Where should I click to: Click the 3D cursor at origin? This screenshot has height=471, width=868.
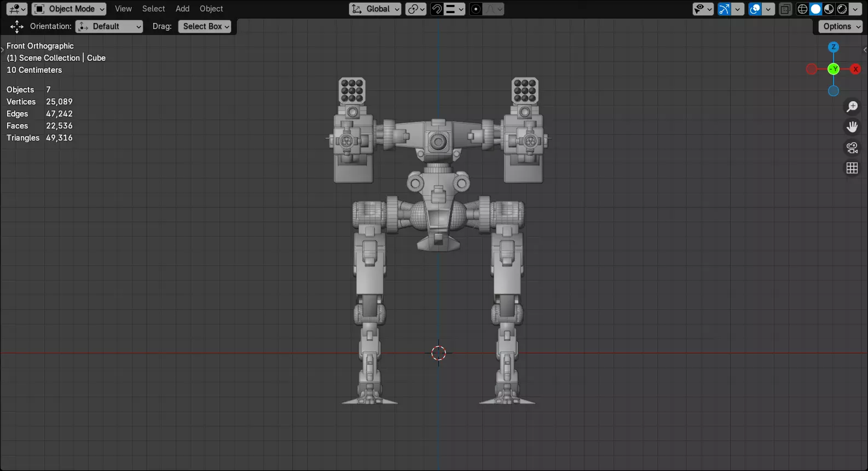[438, 353]
